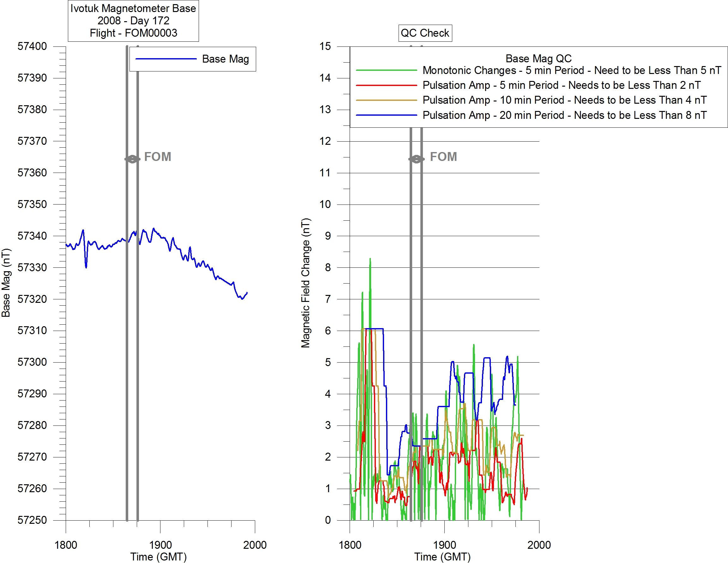Click the 57400 y-axis tick label

[32, 46]
